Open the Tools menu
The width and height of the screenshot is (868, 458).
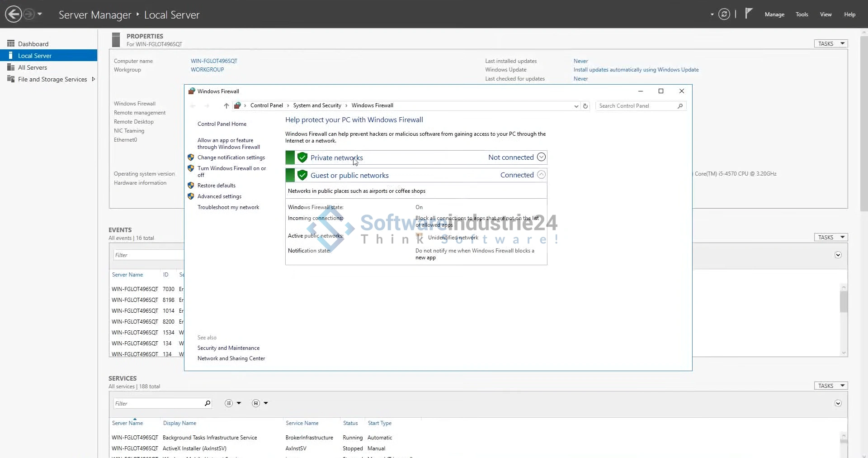pyautogui.click(x=802, y=14)
